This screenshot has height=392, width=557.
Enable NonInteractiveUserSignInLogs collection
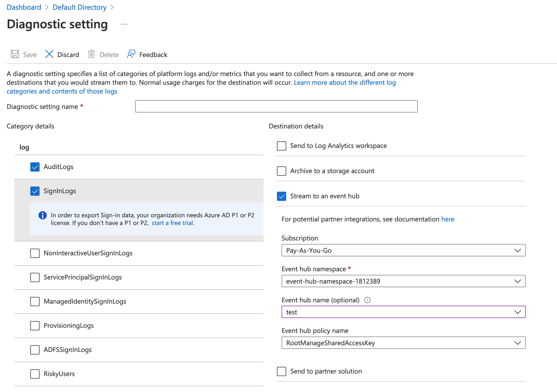[35, 253]
